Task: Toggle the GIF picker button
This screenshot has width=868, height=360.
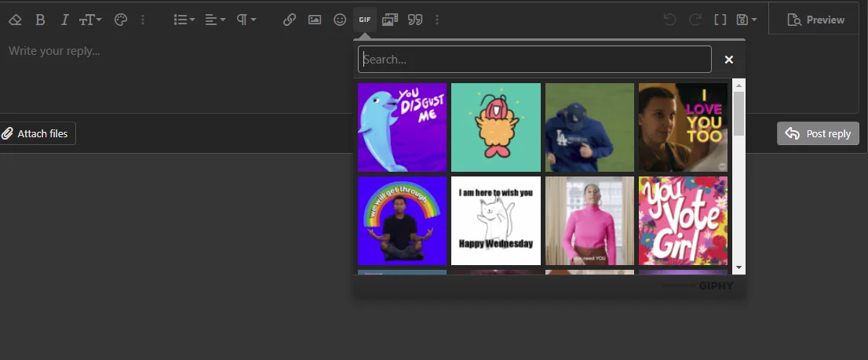Action: 365,20
